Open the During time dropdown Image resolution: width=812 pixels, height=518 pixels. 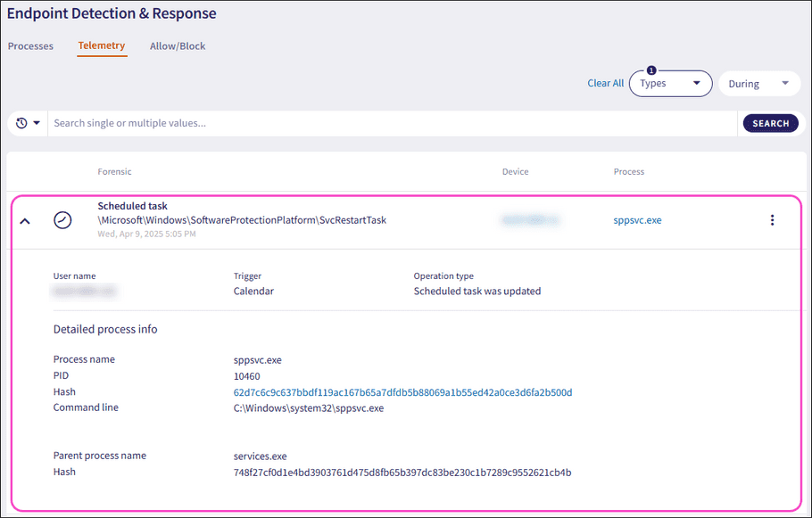point(759,84)
